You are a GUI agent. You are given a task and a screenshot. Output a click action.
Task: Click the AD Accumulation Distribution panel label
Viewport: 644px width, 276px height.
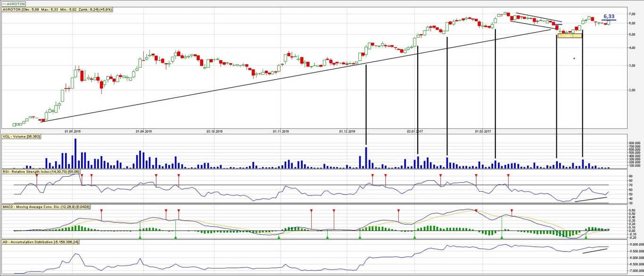click(40, 242)
